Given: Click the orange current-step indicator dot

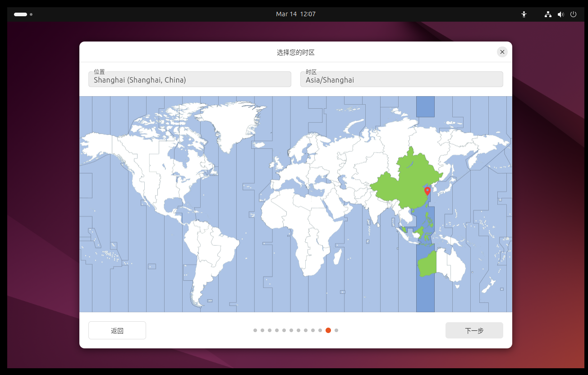Looking at the screenshot, I should click(x=328, y=330).
